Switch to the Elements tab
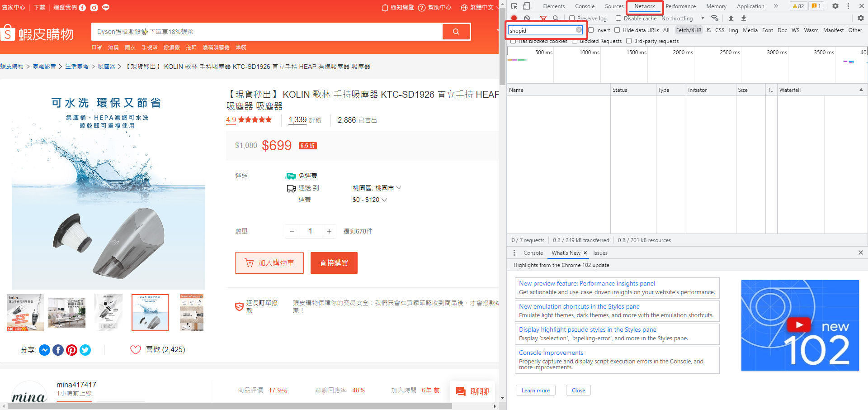The image size is (868, 410). (554, 6)
